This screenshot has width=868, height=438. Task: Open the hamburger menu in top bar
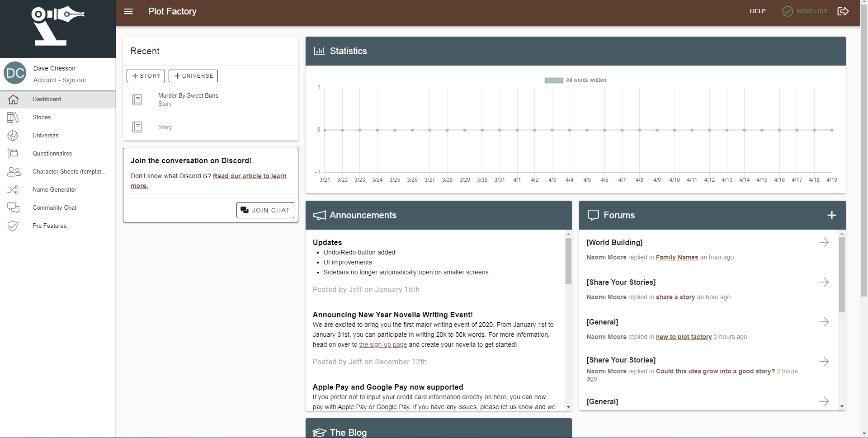(128, 11)
